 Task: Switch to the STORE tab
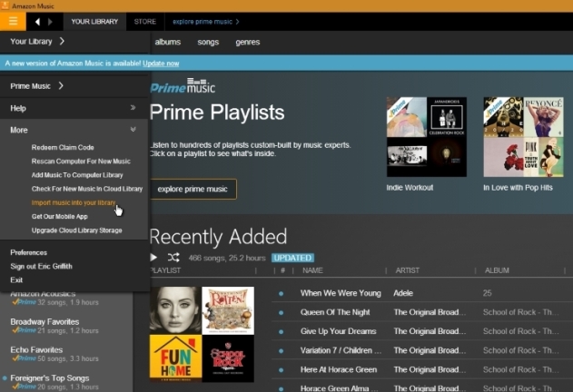[145, 22]
